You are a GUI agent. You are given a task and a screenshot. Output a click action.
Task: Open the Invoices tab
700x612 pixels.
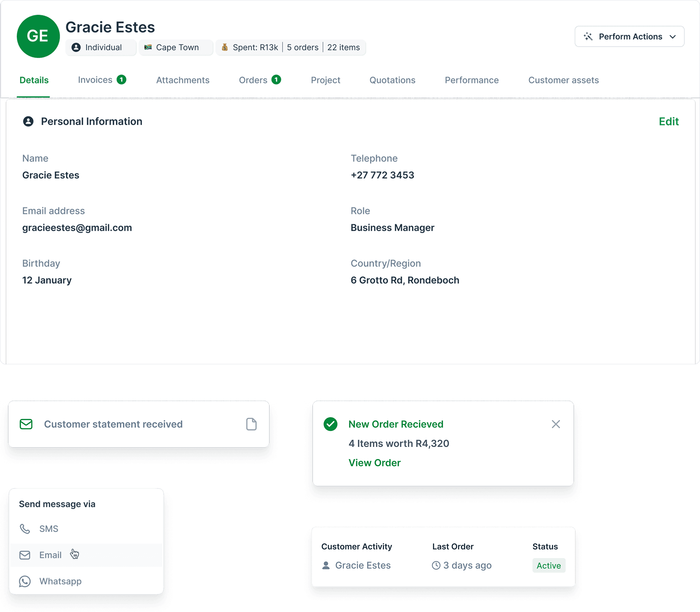point(95,80)
